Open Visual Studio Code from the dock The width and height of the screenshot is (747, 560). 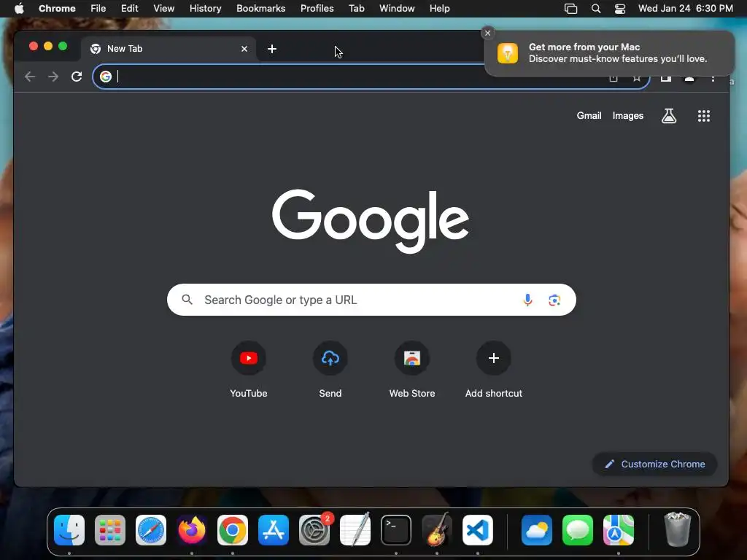pos(478,530)
